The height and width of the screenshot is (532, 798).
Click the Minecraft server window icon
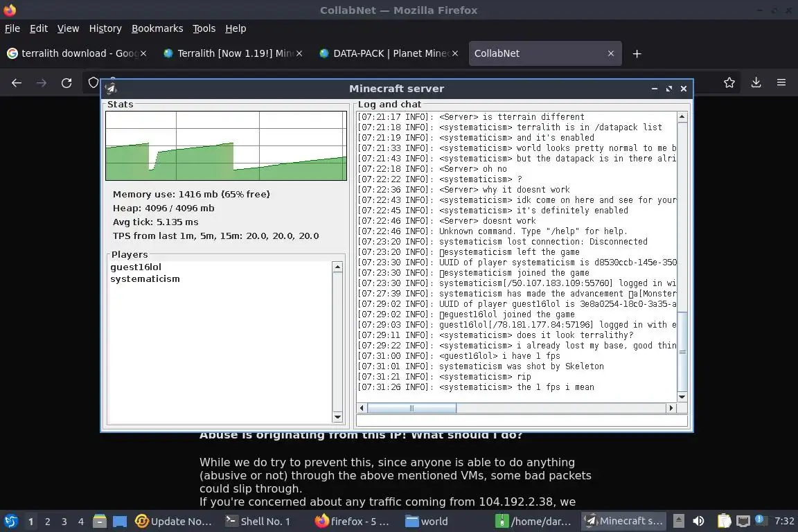[x=111, y=89]
